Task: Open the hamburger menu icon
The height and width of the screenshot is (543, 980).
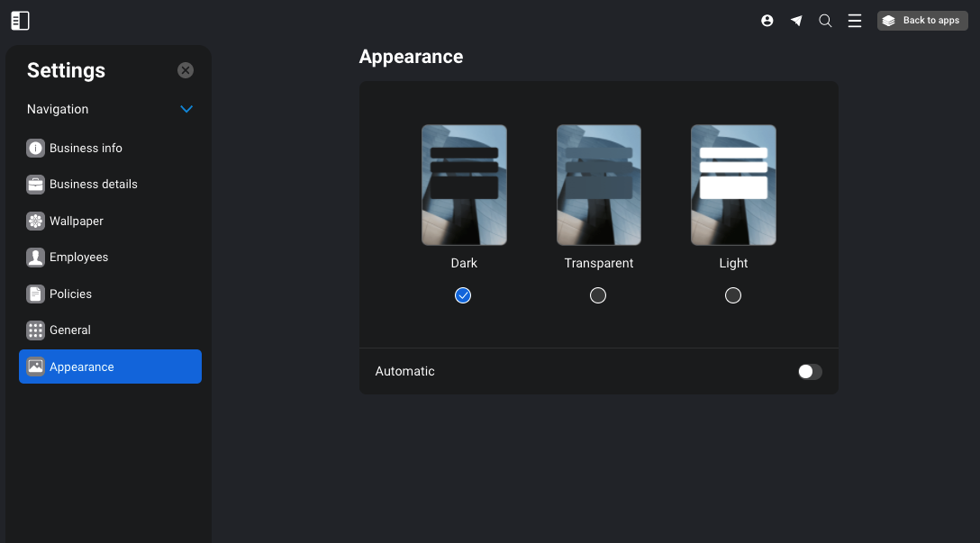Action: 855,21
